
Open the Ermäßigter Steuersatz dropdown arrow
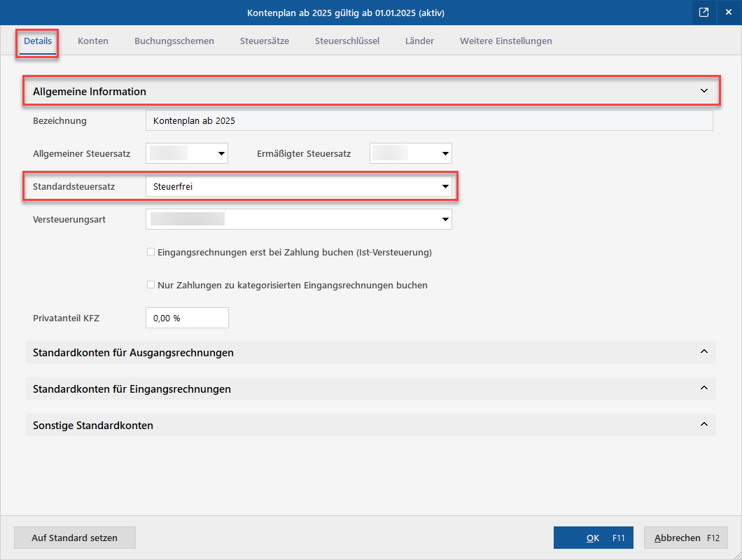(444, 153)
